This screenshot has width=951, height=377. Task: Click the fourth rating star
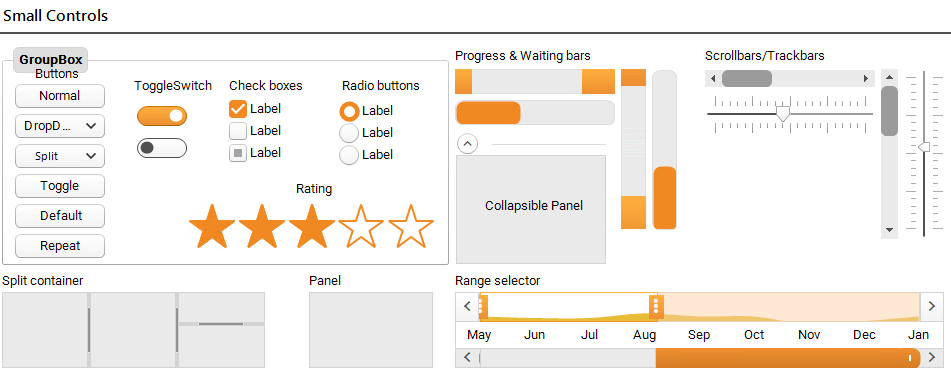(361, 227)
